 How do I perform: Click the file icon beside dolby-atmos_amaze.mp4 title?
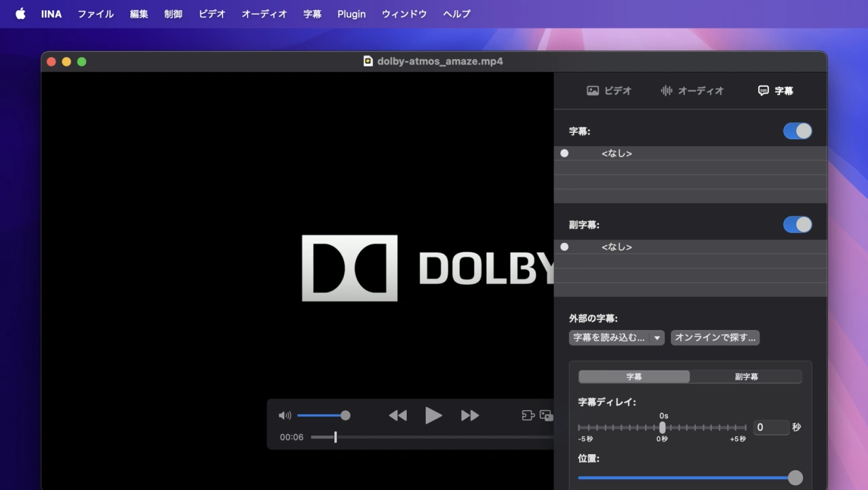click(368, 61)
